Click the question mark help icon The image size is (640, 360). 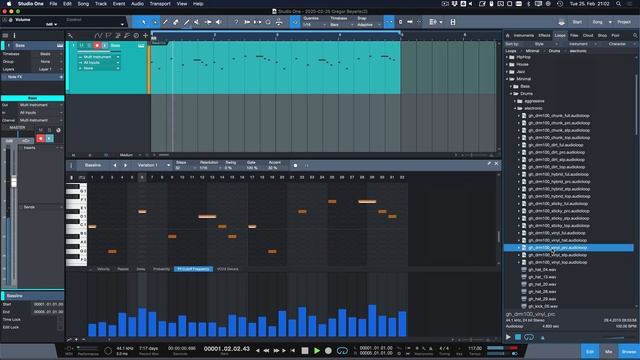(236, 22)
